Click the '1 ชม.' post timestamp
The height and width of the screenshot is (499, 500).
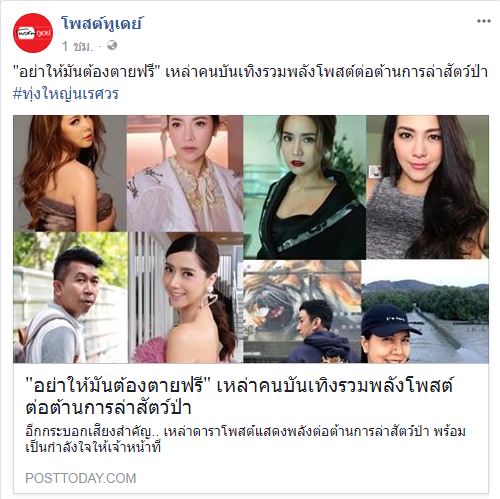click(x=77, y=46)
